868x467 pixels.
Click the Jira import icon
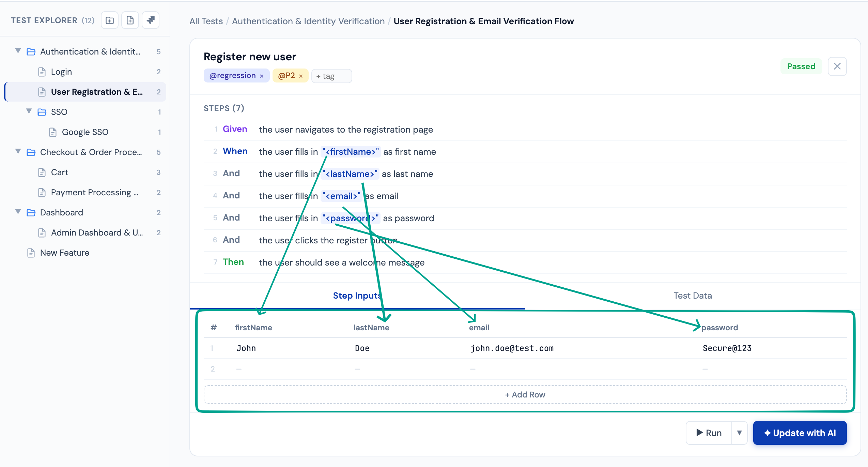[x=151, y=20]
